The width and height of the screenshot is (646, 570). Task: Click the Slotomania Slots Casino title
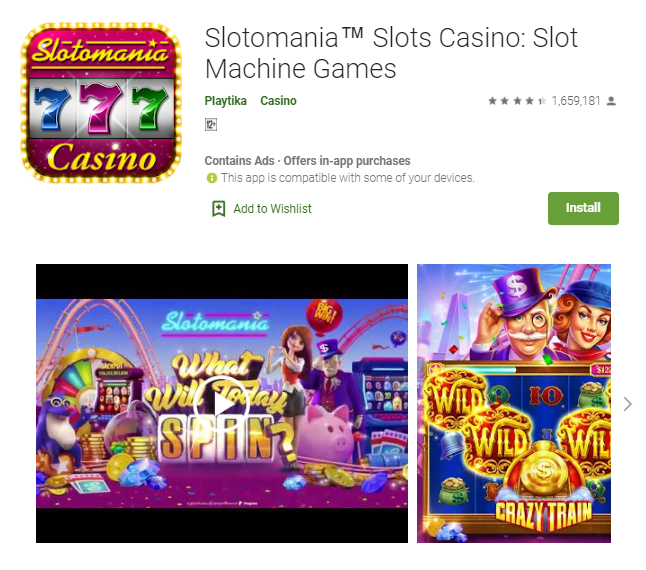(391, 53)
